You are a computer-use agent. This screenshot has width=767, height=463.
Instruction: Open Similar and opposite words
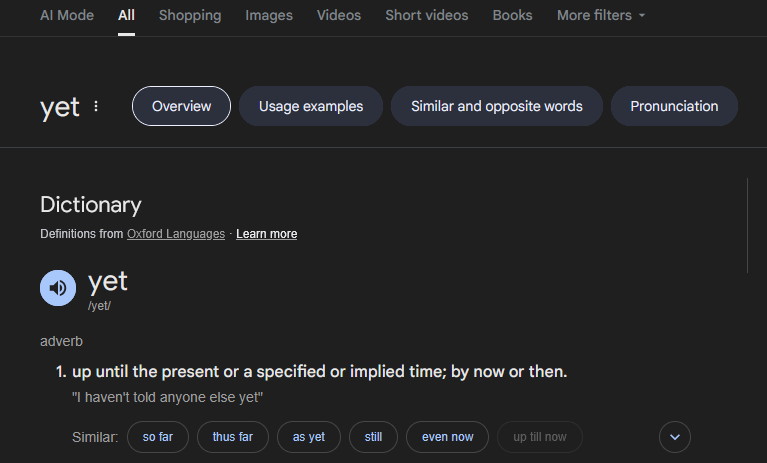click(496, 106)
